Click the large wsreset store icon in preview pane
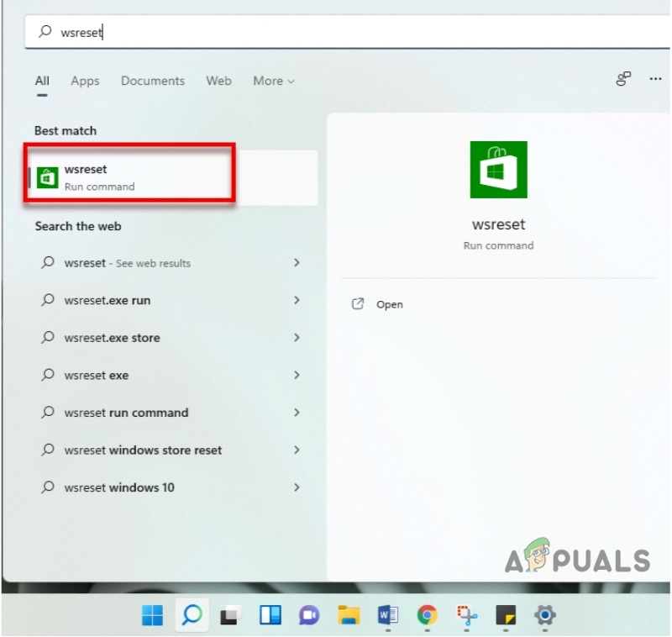The width and height of the screenshot is (672, 637). [498, 170]
